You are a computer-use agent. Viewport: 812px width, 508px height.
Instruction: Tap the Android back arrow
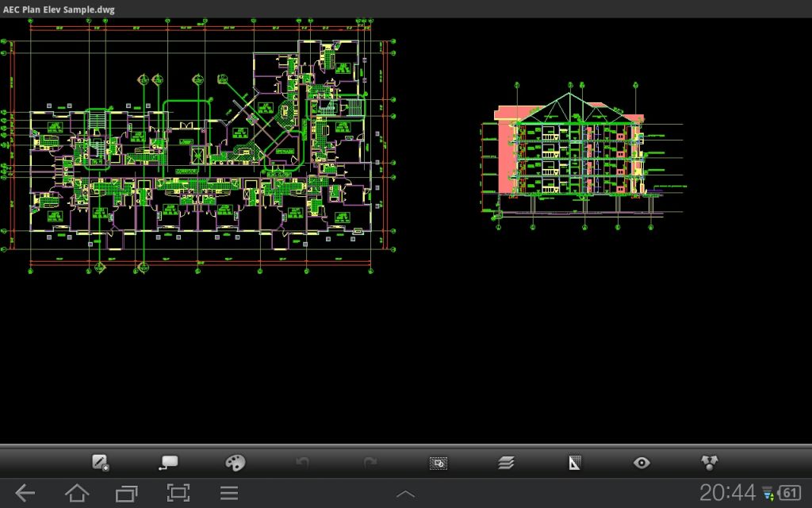click(x=25, y=492)
